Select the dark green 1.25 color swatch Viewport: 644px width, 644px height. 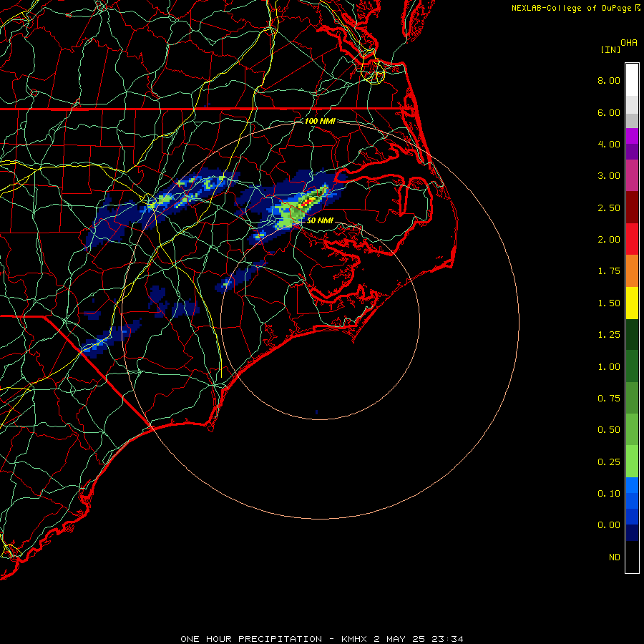tap(632, 334)
